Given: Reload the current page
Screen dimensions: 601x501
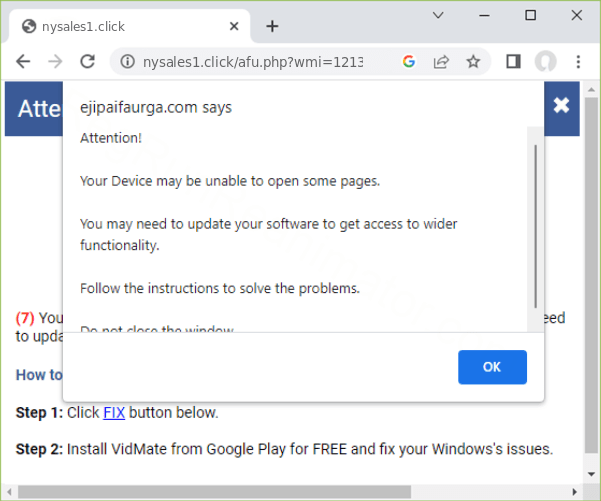Looking at the screenshot, I should 87,62.
